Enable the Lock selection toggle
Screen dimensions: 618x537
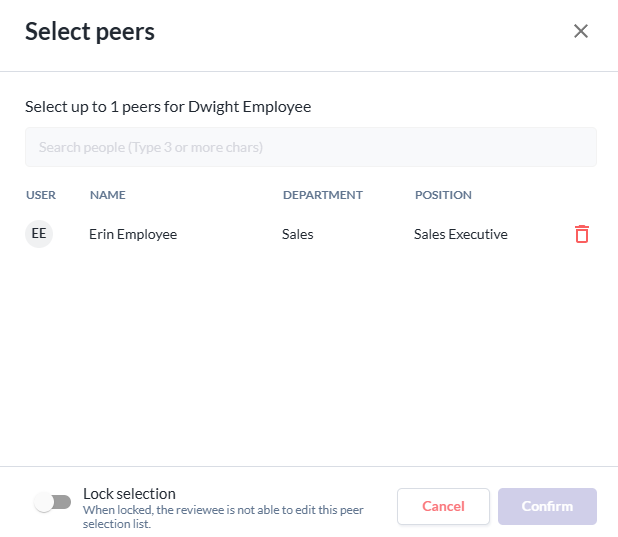(52, 502)
